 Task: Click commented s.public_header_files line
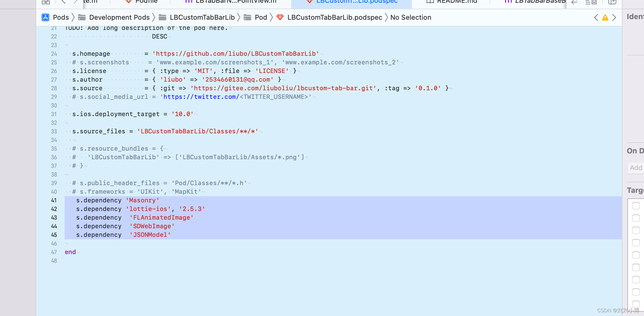coord(159,183)
